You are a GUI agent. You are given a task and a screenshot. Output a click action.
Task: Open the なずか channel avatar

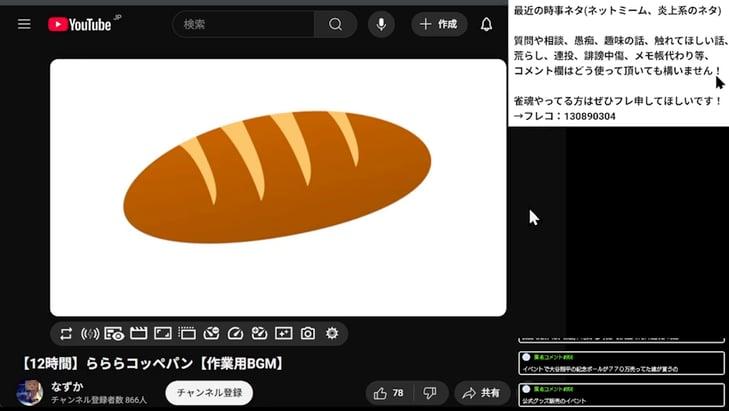tap(29, 393)
